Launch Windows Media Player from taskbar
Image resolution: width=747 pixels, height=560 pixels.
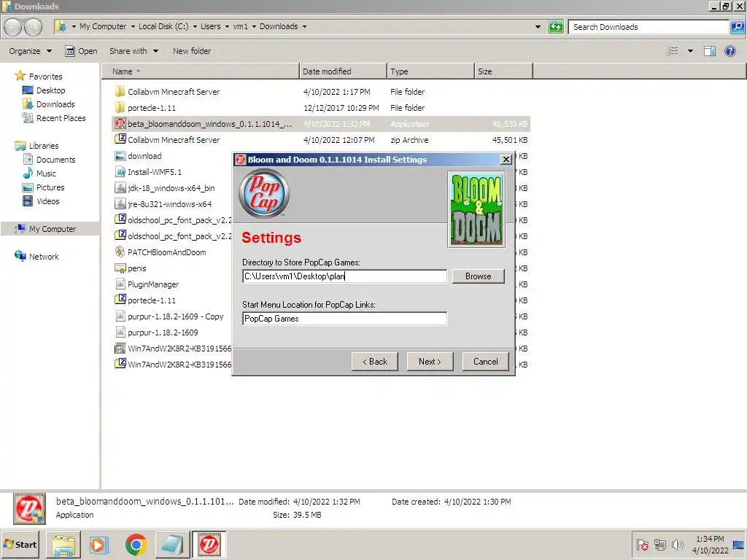(x=99, y=545)
